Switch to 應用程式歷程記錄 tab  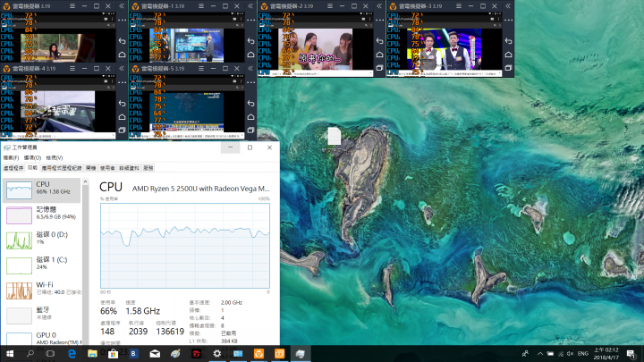point(62,168)
